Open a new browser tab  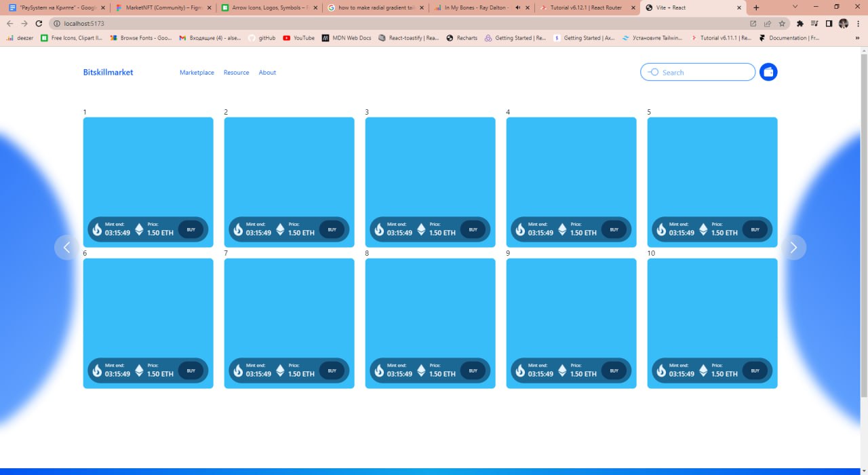pyautogui.click(x=757, y=7)
